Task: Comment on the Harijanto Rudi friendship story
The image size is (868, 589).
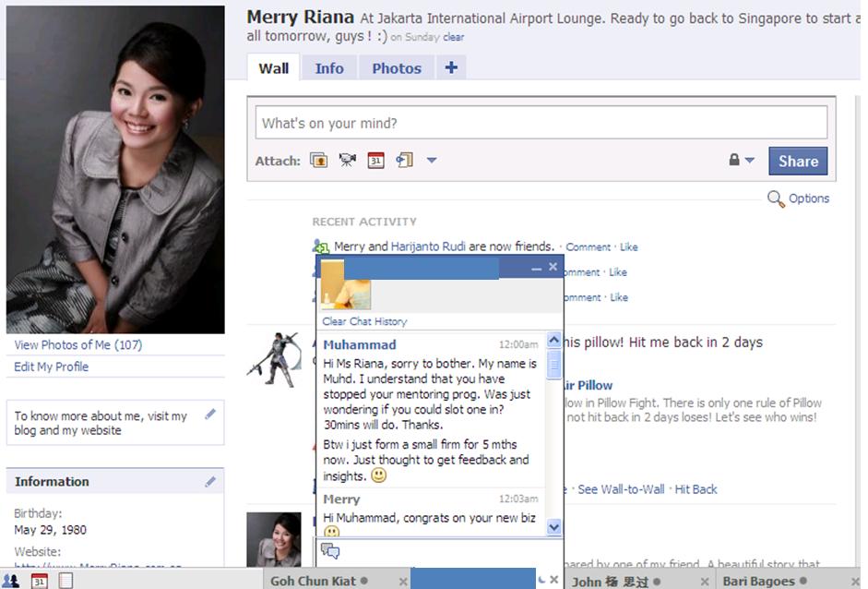Action: click(x=588, y=247)
